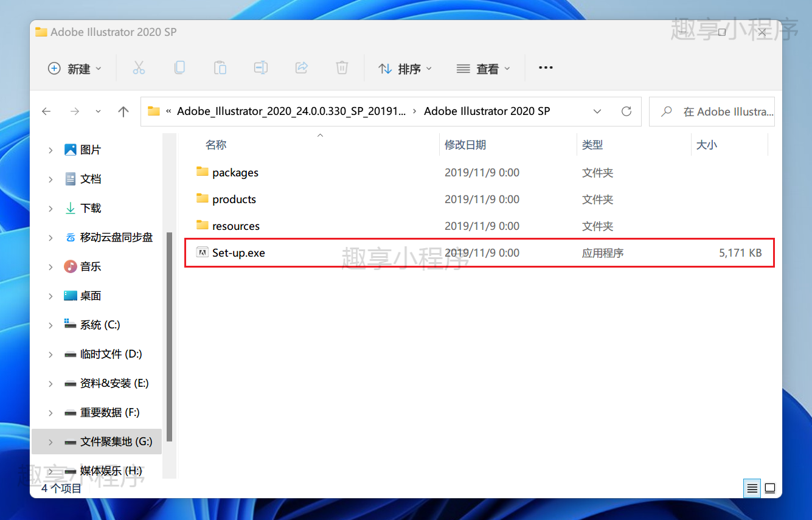Go up one folder level arrow
Screen dimensions: 812x520
pyautogui.click(x=123, y=111)
